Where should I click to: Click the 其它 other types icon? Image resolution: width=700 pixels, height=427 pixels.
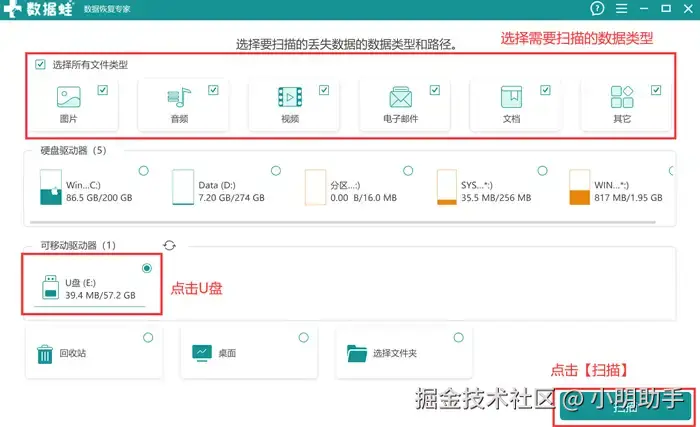(x=622, y=97)
